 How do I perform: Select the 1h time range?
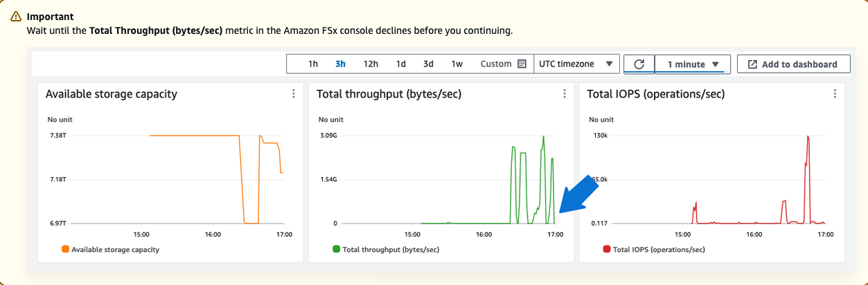click(x=313, y=64)
